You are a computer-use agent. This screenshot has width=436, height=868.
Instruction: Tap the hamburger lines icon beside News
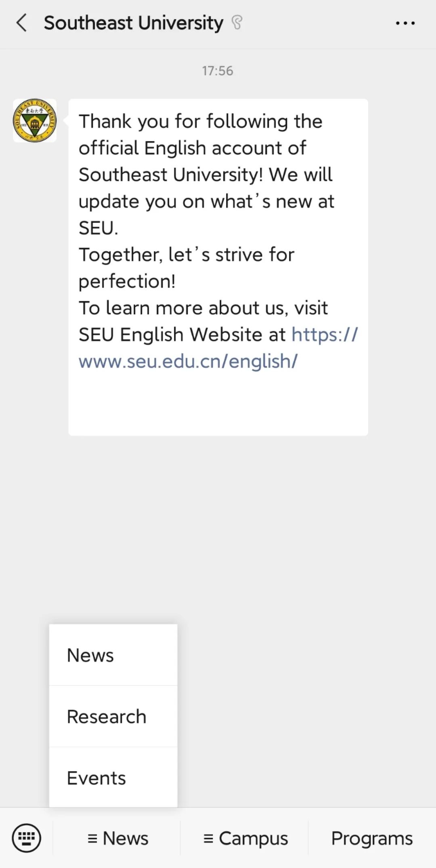pyautogui.click(x=92, y=839)
